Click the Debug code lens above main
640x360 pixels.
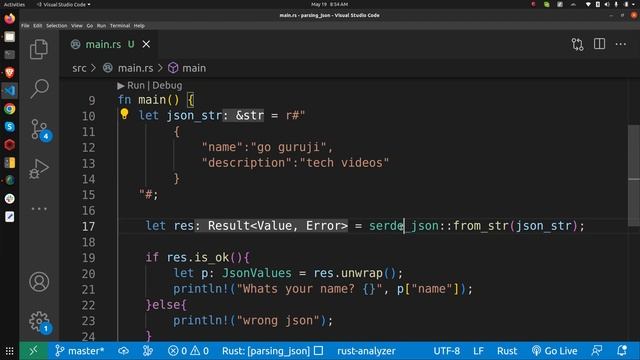click(x=167, y=85)
